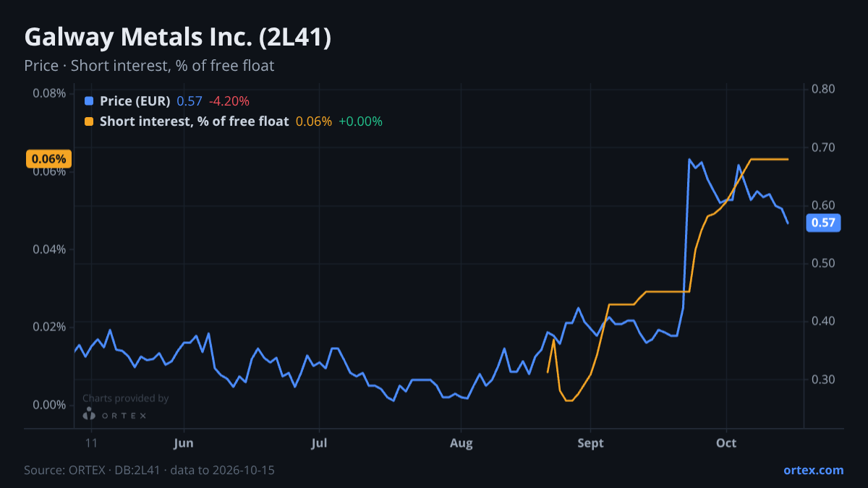Click the 0.80 right axis label
The width and height of the screenshot is (868, 488).
pyautogui.click(x=823, y=90)
